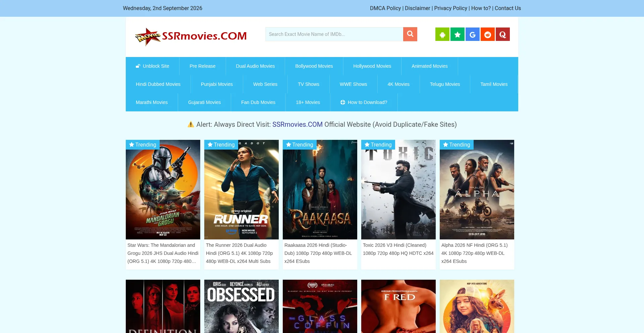Click the green star bookmark icon
Screen dimensions: 644x333
[x=458, y=34]
